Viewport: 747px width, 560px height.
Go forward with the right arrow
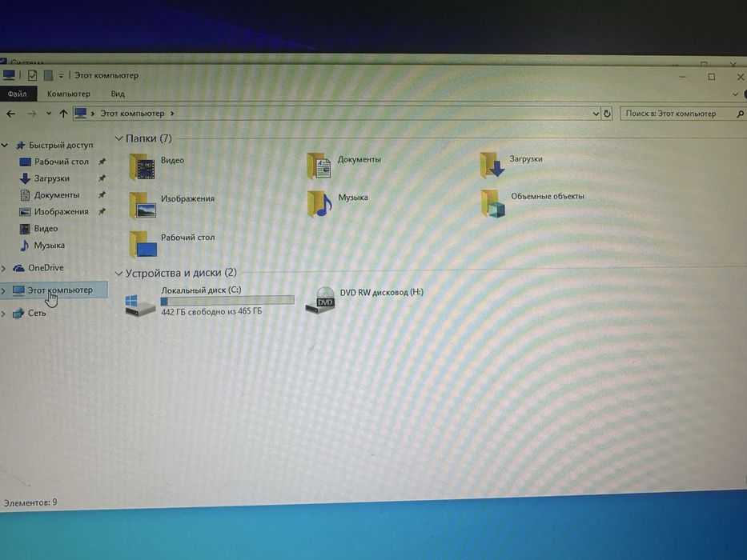click(32, 114)
